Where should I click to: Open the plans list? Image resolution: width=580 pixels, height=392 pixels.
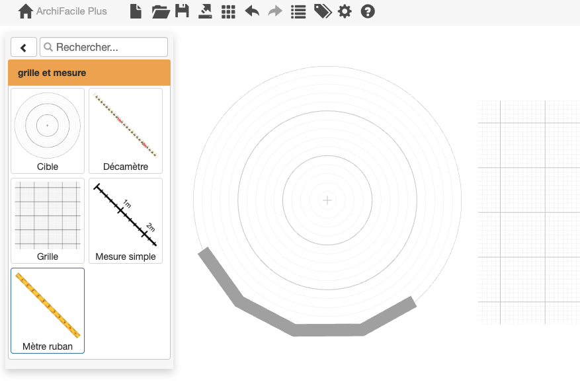point(298,11)
